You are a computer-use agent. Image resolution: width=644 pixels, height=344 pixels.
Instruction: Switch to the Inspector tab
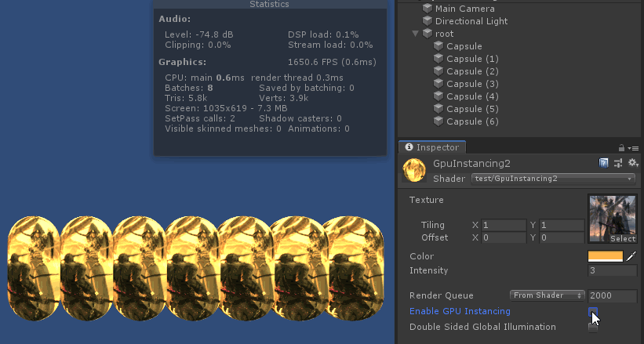[431, 147]
